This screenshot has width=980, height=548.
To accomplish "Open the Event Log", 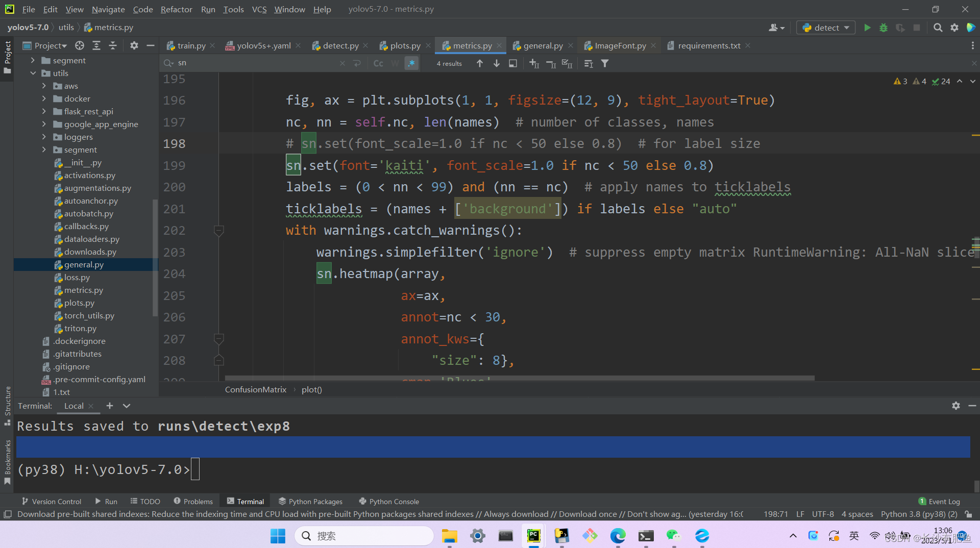I will (x=939, y=502).
